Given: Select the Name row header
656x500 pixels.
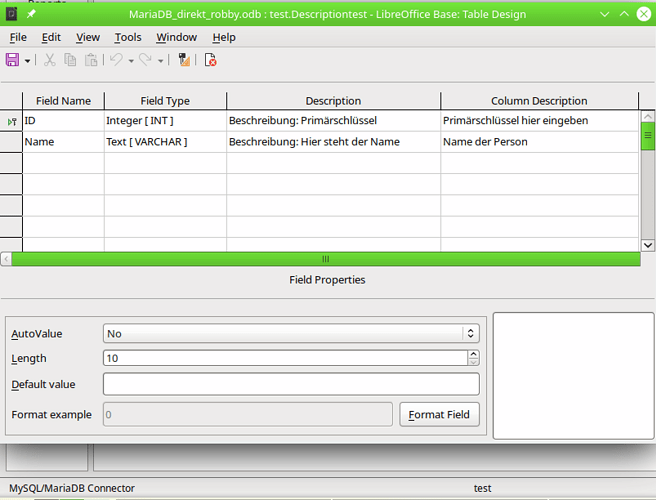Looking at the screenshot, I should 11,142.
